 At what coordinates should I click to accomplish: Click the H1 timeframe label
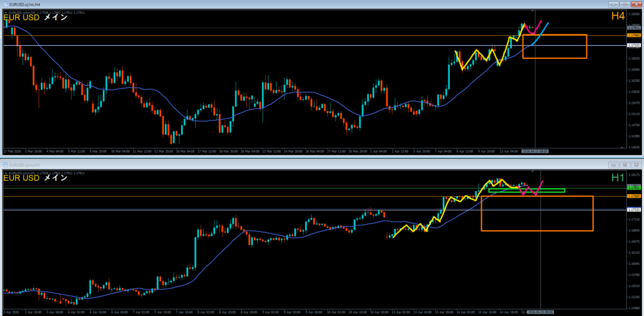[618, 178]
